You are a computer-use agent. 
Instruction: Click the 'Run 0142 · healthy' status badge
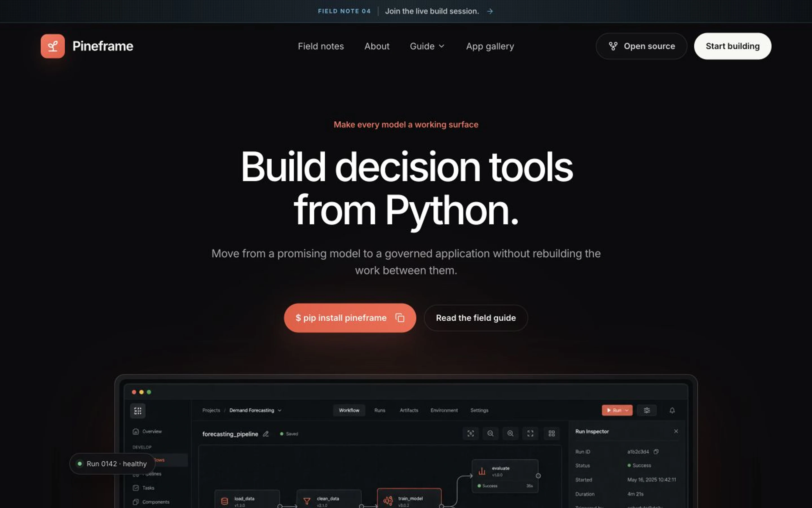(112, 464)
